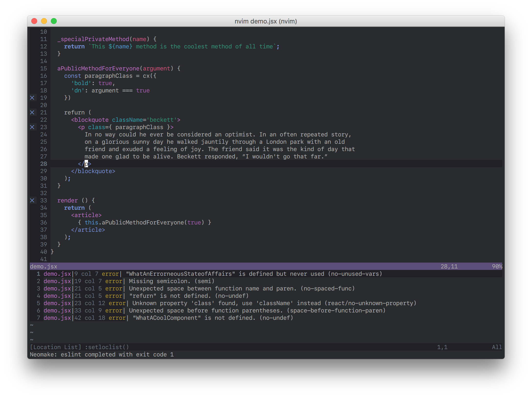Click the _specialPrivateMethod function name
The image size is (532, 398).
pos(93,39)
